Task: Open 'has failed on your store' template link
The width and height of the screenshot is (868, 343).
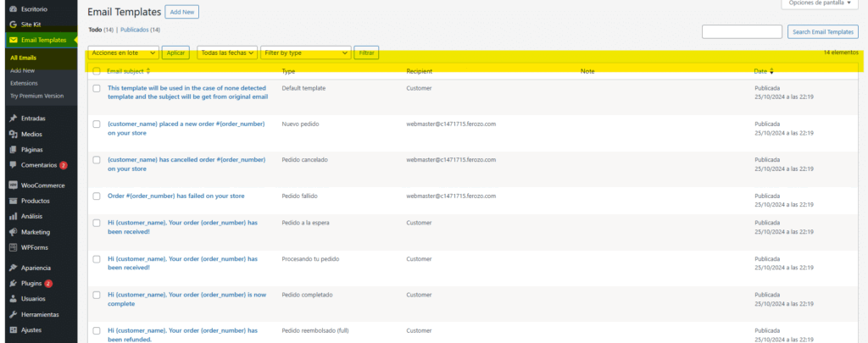Action: (x=176, y=196)
